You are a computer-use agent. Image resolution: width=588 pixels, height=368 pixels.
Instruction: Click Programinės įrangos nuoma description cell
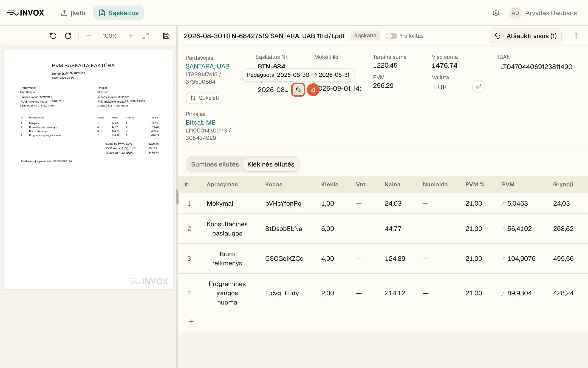click(227, 293)
